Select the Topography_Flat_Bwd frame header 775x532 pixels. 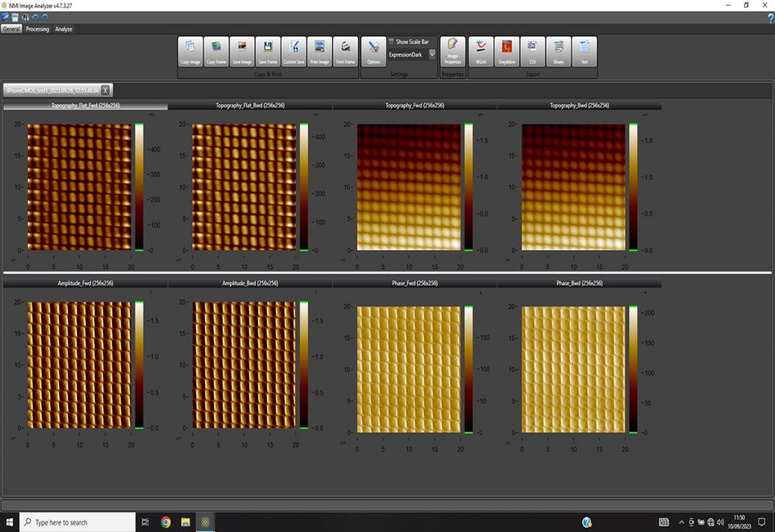click(250, 106)
